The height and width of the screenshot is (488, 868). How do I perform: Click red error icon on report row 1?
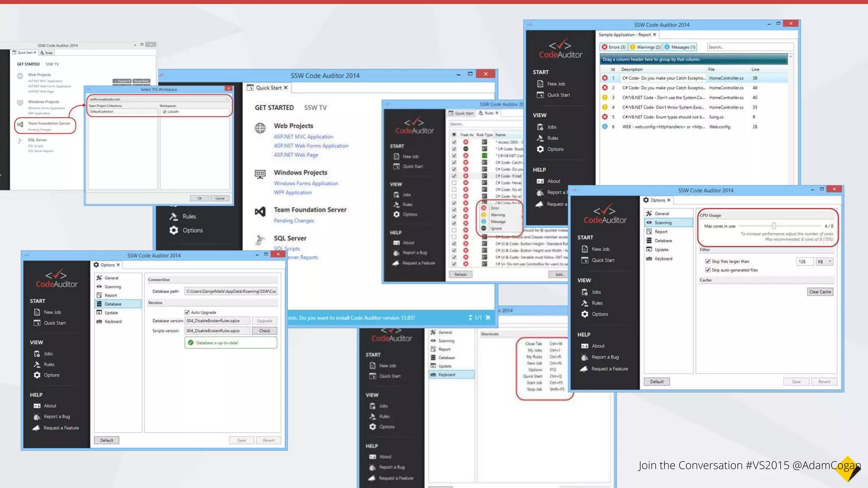click(x=605, y=78)
